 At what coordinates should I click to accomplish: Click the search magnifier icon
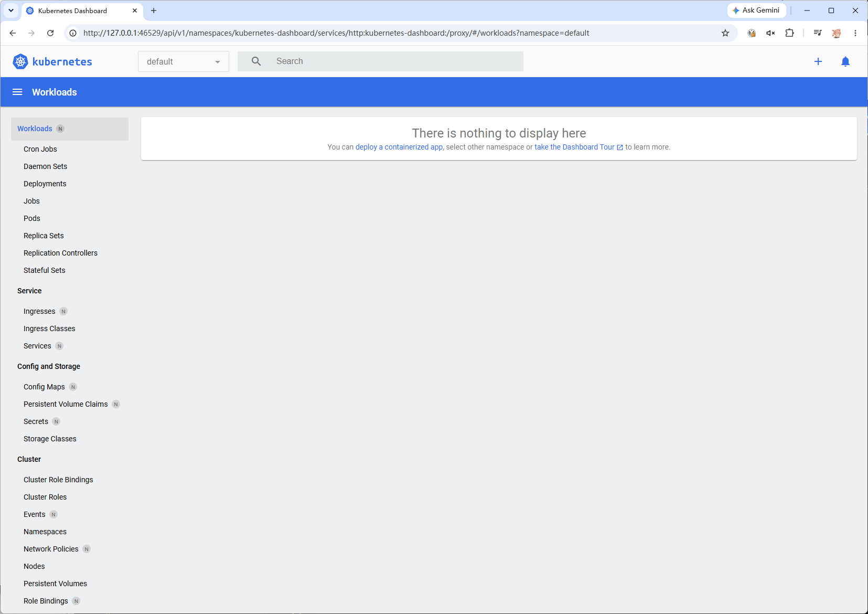click(256, 61)
